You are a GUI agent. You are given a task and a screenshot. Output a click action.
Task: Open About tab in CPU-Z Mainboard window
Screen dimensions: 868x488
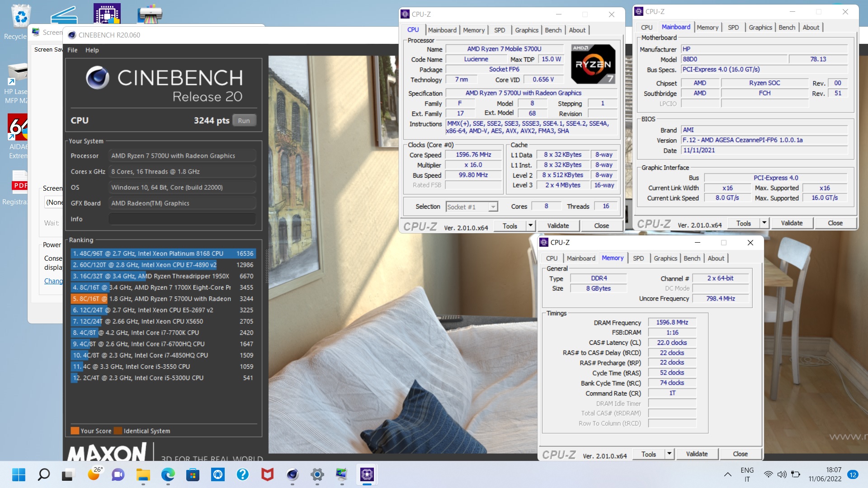click(811, 27)
